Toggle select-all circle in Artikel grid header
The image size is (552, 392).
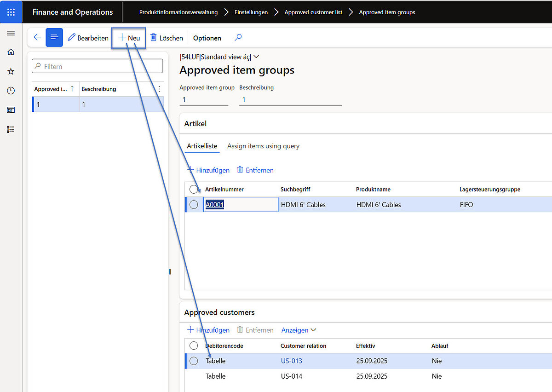coord(194,189)
